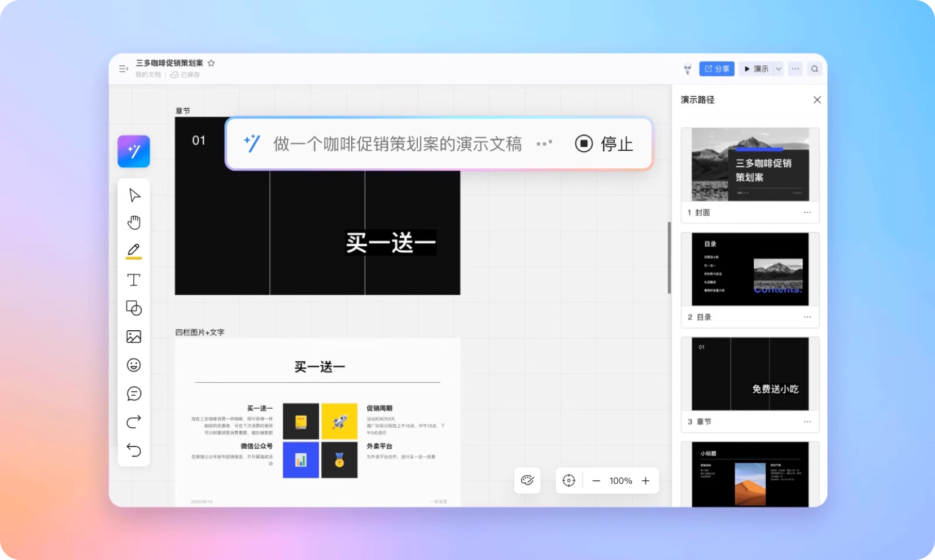Close the 演示路径 panel
935x560 pixels.
pos(816,100)
